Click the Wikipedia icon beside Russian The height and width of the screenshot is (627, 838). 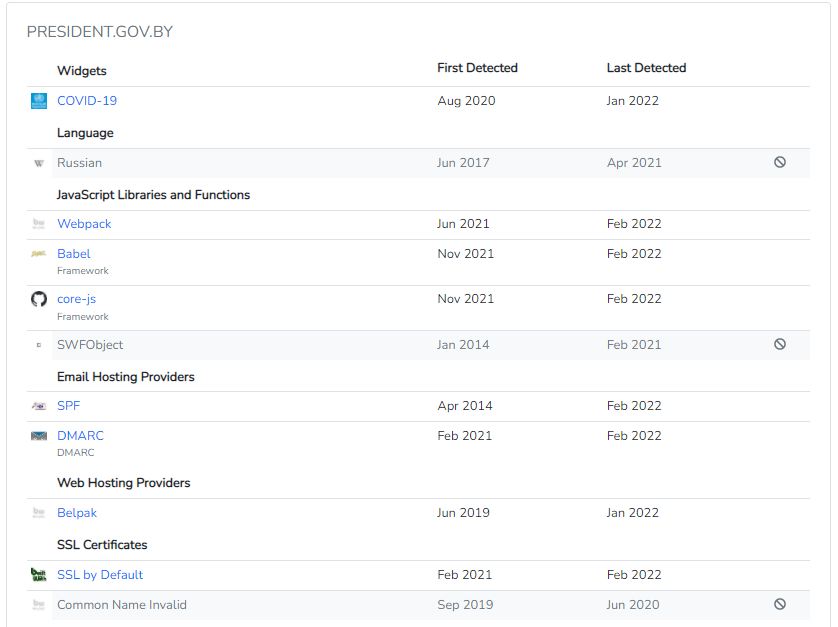click(x=39, y=163)
